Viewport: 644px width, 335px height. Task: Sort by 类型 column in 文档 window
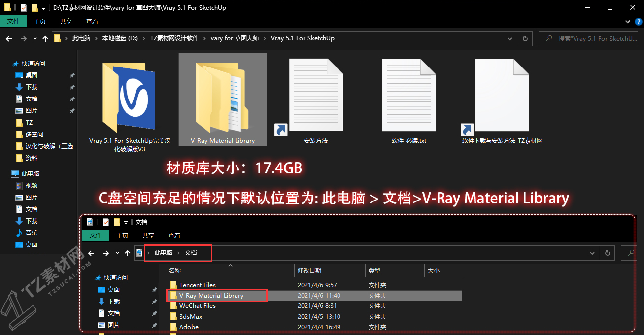[x=395, y=271]
